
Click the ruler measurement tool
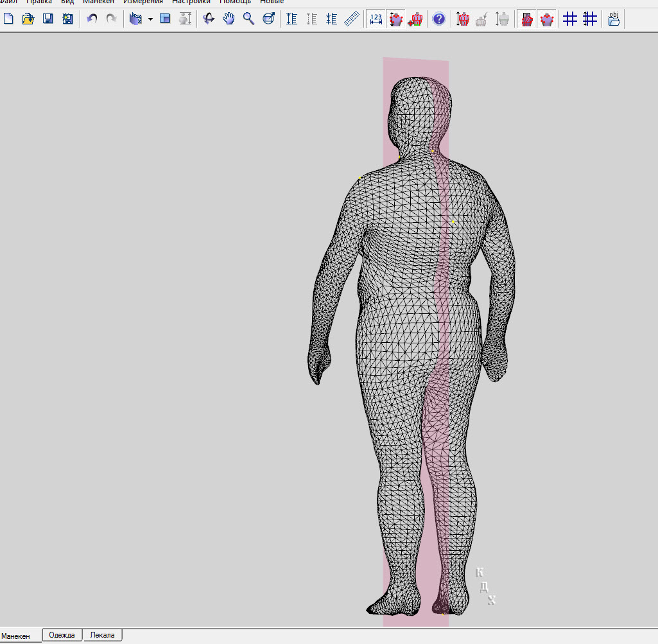tap(351, 19)
